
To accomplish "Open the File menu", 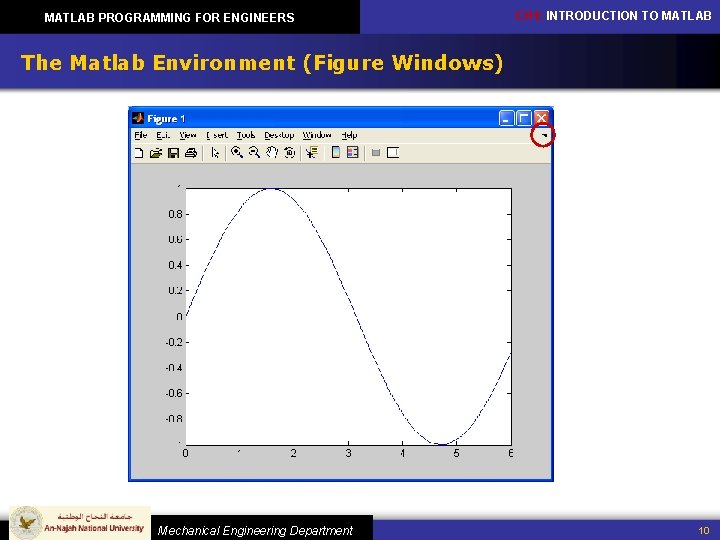I will click(x=141, y=135).
